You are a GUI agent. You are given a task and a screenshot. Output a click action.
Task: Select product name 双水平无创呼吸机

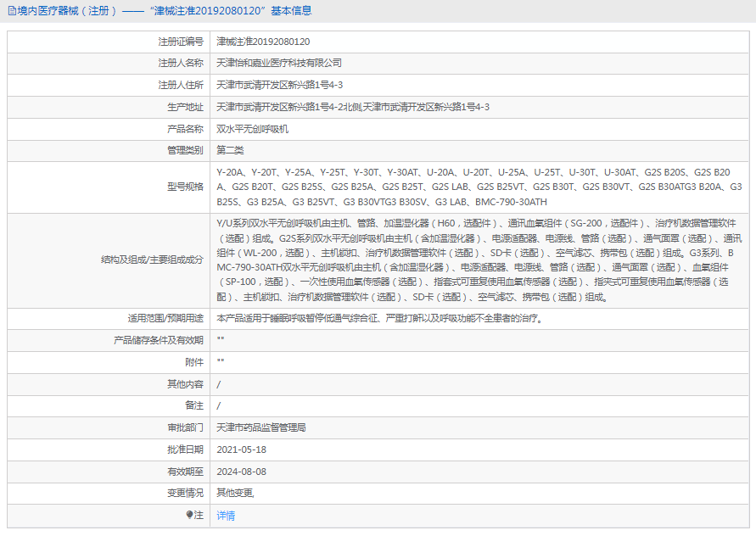[252, 129]
